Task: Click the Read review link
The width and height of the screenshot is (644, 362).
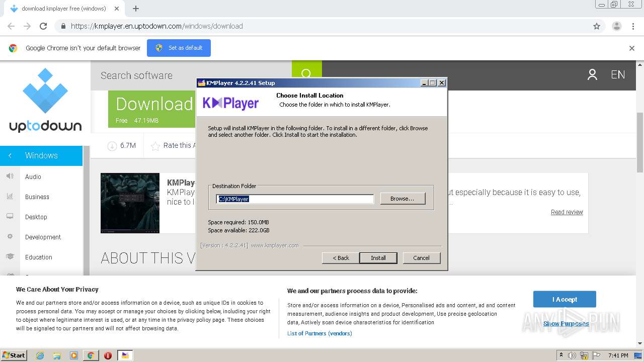Action: point(567,212)
